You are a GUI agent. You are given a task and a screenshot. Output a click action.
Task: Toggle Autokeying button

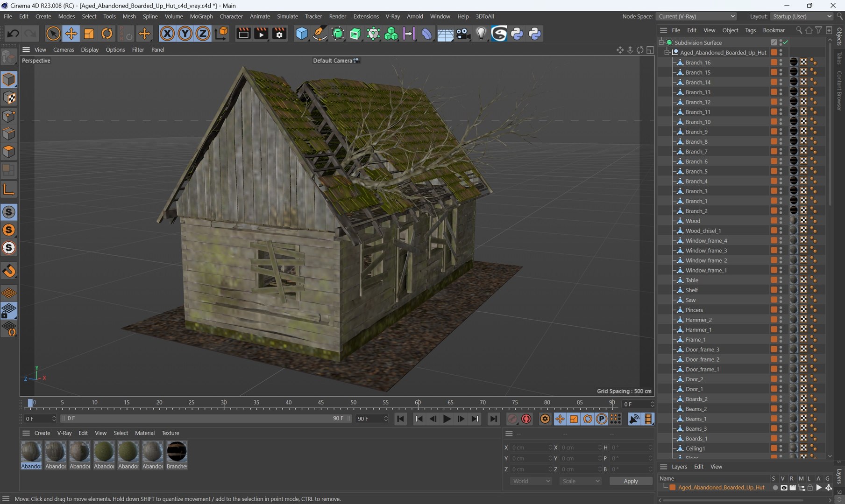click(x=526, y=419)
